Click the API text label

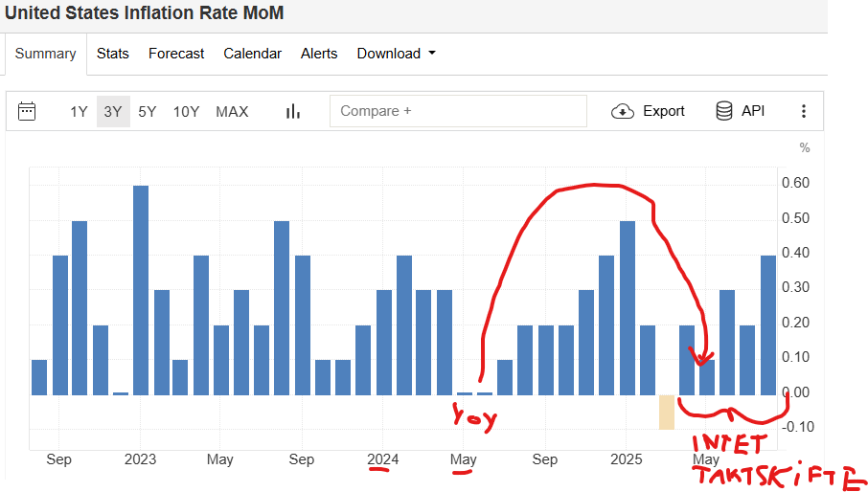753,111
